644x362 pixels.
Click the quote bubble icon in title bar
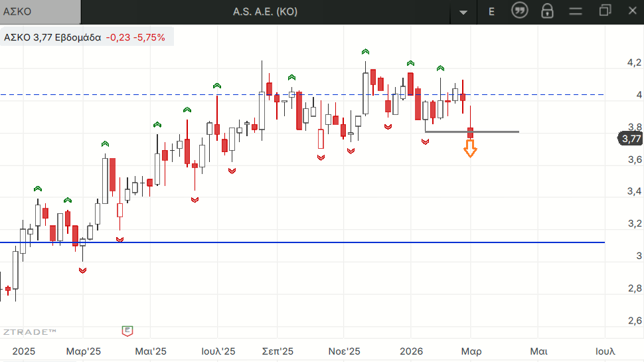click(x=519, y=11)
